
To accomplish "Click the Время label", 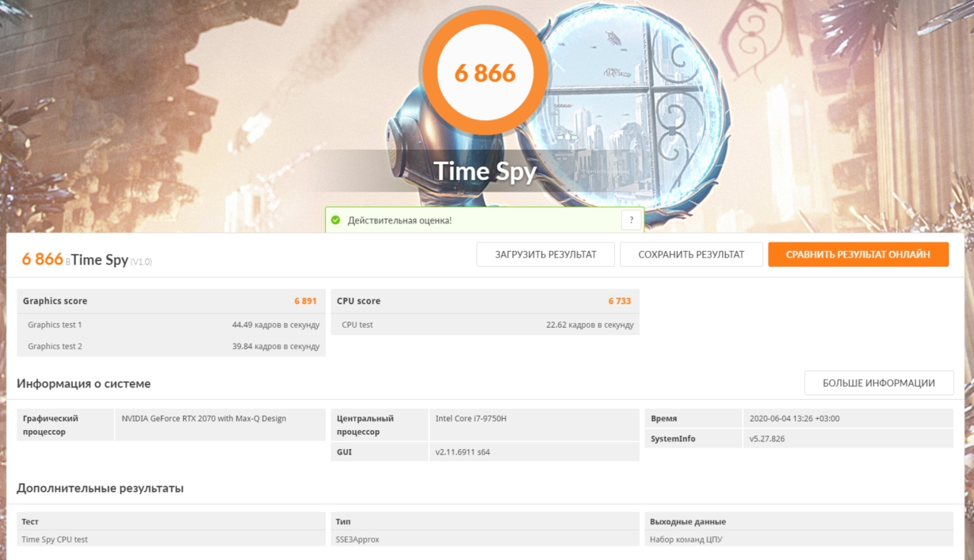I will click(x=664, y=418).
